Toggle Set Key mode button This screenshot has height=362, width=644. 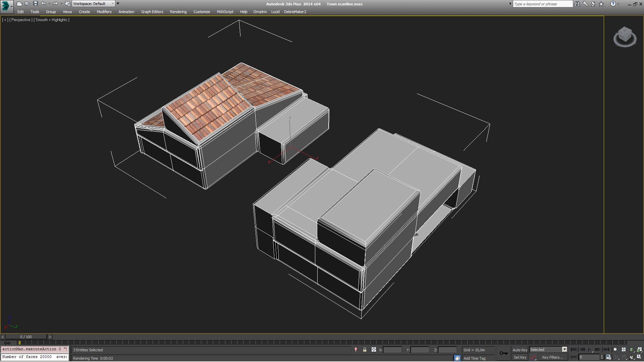520,357
